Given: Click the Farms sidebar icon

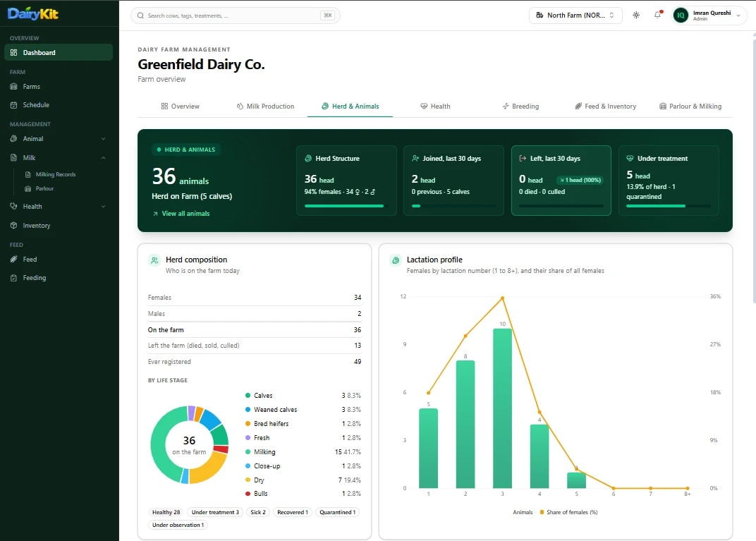Looking at the screenshot, I should [x=13, y=87].
